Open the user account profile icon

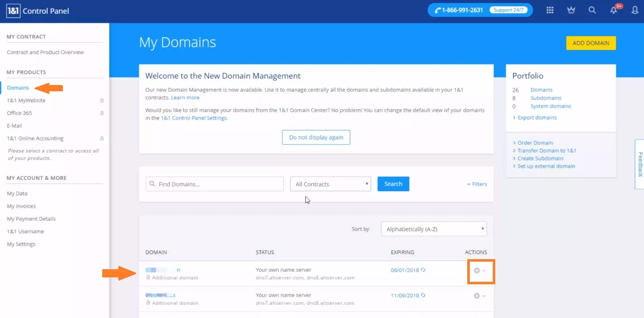click(635, 10)
